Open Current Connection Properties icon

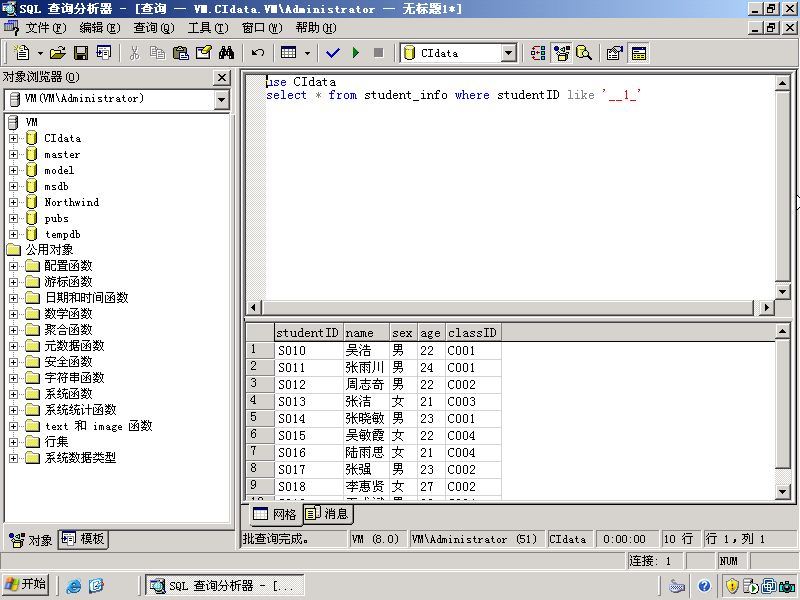[614, 53]
